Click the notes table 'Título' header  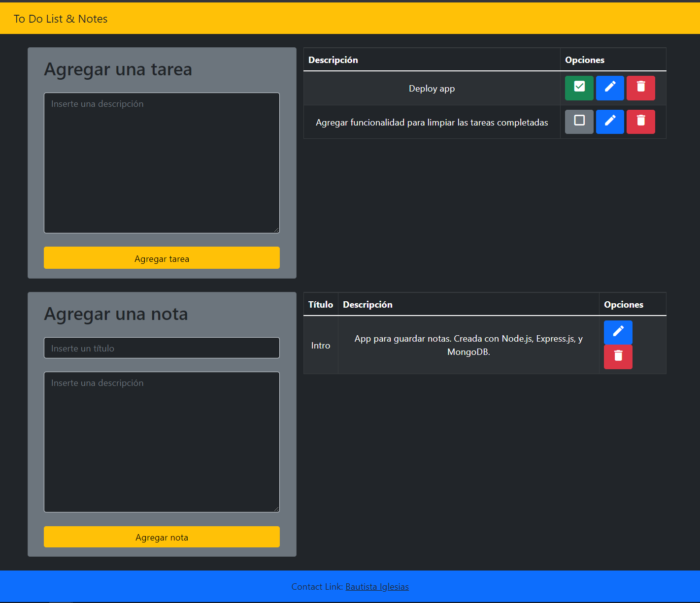321,305
